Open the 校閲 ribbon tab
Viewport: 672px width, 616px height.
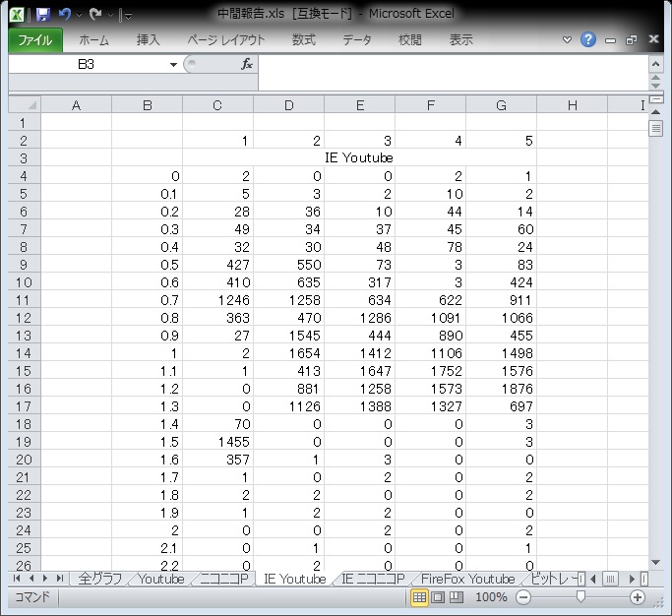(x=410, y=40)
